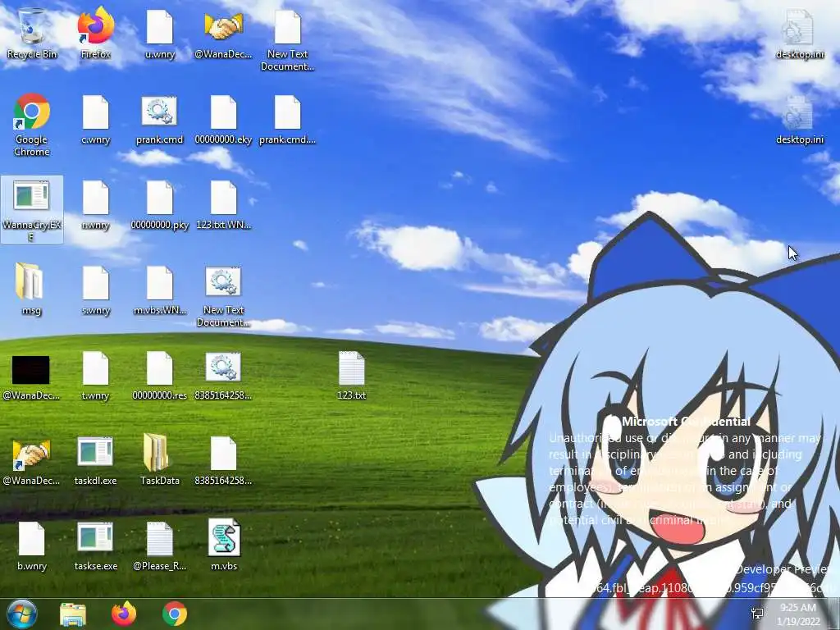
Task: Select the 8385164258... file with gear icon
Action: point(223,376)
